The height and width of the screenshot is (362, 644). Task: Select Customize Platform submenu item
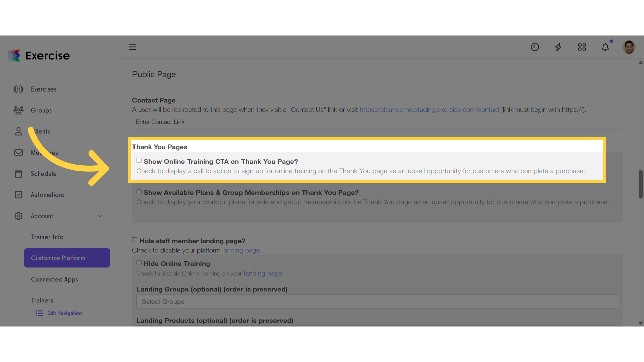[67, 258]
